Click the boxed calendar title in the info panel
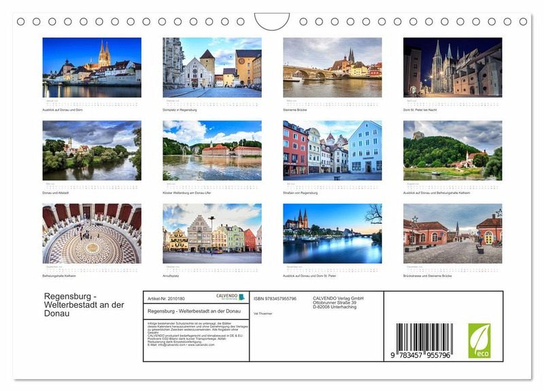This screenshot has height=392, width=544. (x=194, y=310)
